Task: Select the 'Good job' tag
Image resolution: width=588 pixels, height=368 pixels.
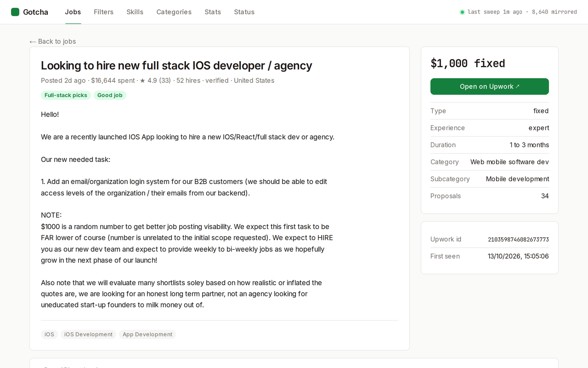Action: tap(110, 95)
